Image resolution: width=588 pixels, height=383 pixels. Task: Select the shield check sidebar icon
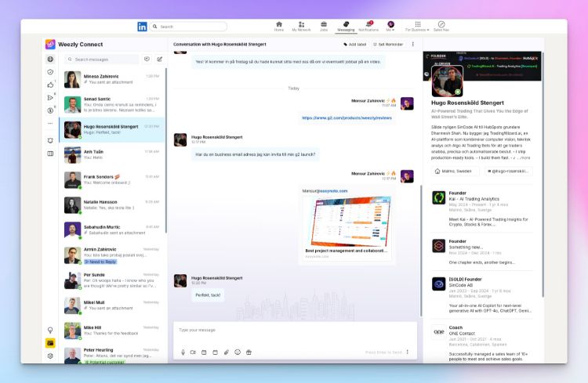[50, 72]
